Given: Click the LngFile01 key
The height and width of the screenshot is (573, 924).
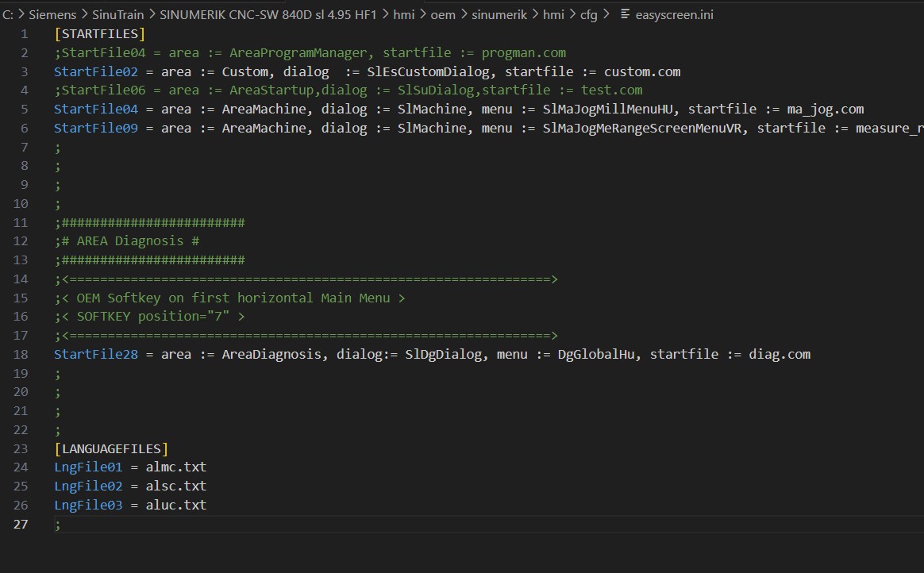Looking at the screenshot, I should (x=88, y=467).
